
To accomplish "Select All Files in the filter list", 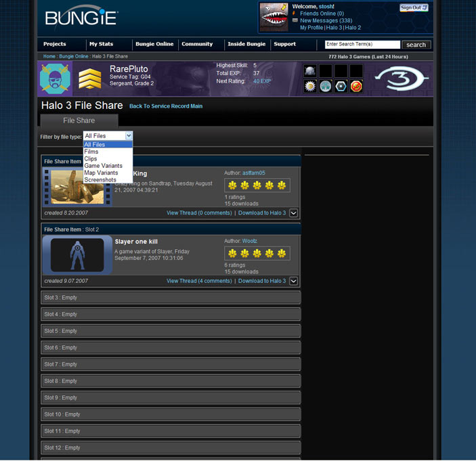I will tap(108, 144).
